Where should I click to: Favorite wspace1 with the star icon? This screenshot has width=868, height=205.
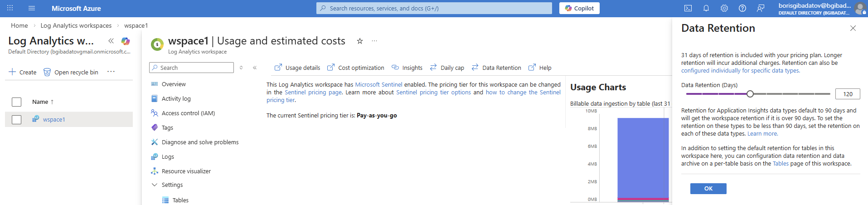click(x=359, y=41)
